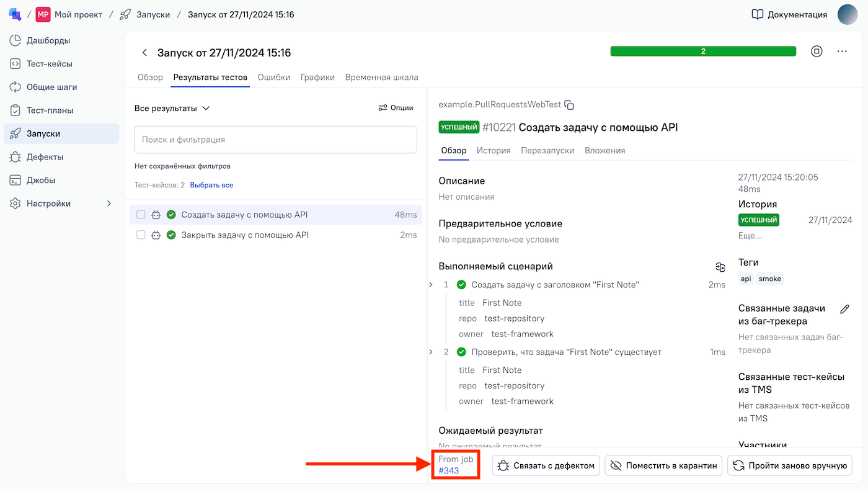Click the scenario view icon beside Выполняемый сценарий
The image size is (868, 489).
(720, 267)
